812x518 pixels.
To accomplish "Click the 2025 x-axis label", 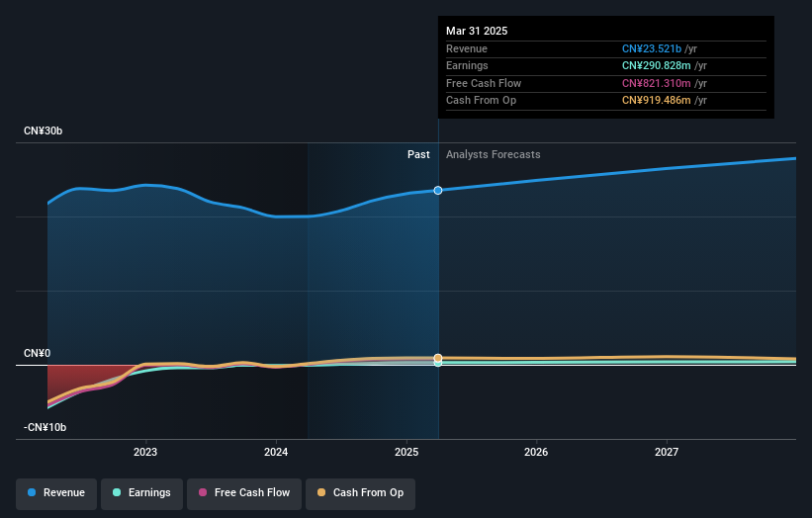I will click(406, 452).
